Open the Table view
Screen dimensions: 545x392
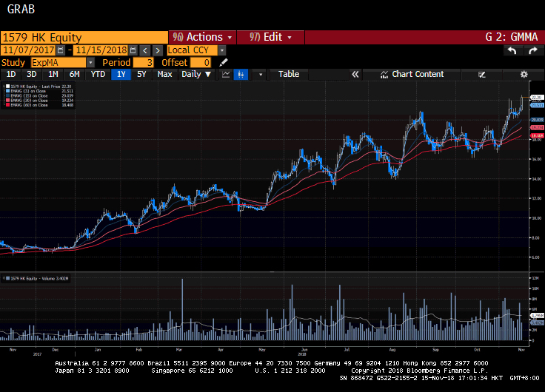tap(289, 74)
